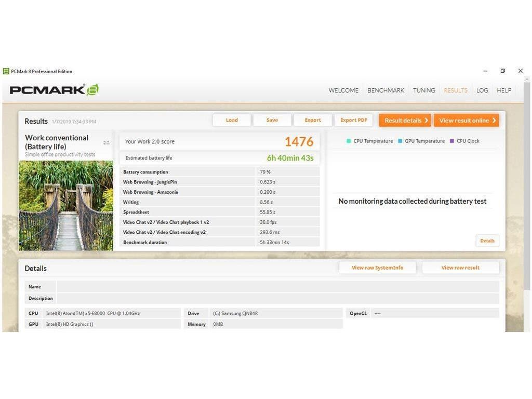The width and height of the screenshot is (532, 399).
Task: Select the RESULTS tab
Action: [456, 90]
